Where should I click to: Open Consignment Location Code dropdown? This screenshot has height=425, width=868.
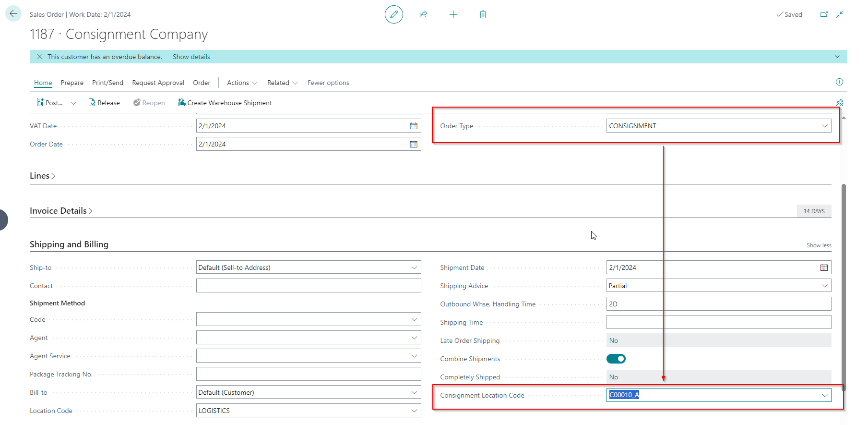[x=824, y=395]
